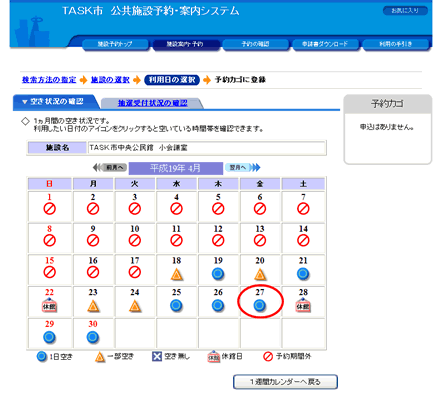
Task: Click the 土 Saturday column header
Action: coord(303,184)
